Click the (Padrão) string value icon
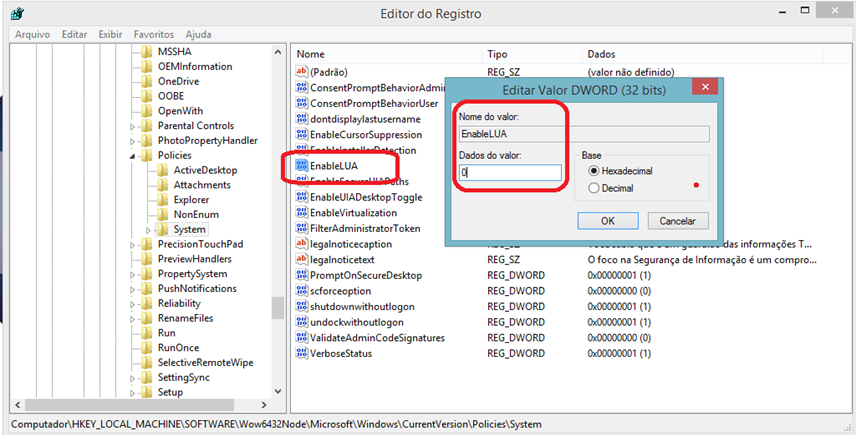This screenshot has width=856, height=435. coord(301,71)
